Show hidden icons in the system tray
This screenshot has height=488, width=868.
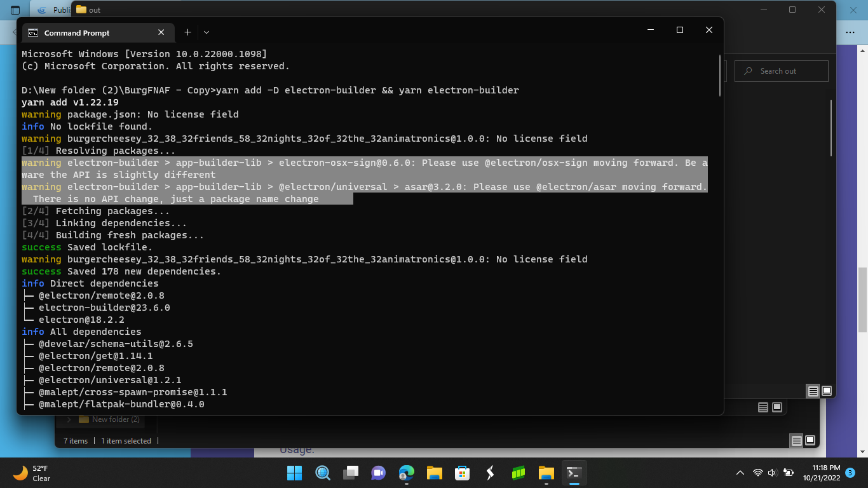tap(740, 473)
